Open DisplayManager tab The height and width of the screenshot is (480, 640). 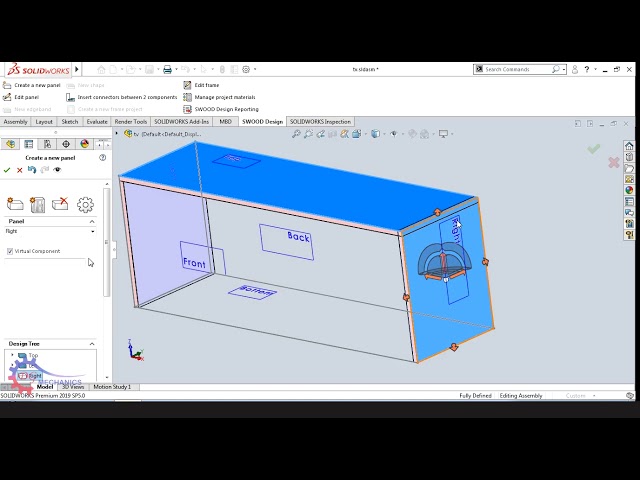(84, 144)
